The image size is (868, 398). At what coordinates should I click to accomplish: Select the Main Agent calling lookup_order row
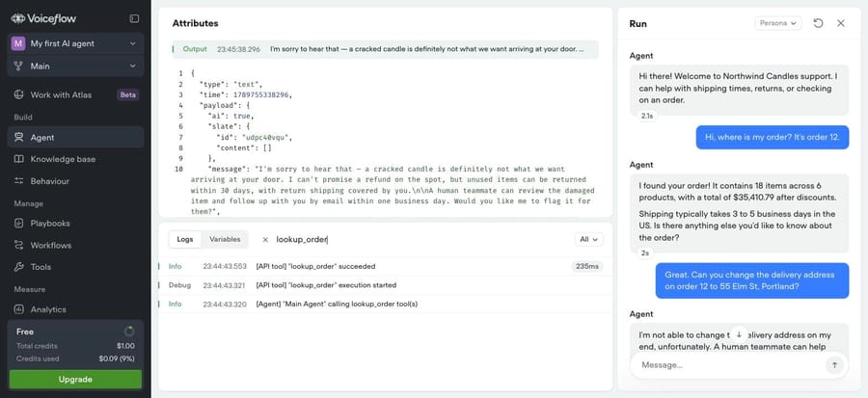coord(385,304)
